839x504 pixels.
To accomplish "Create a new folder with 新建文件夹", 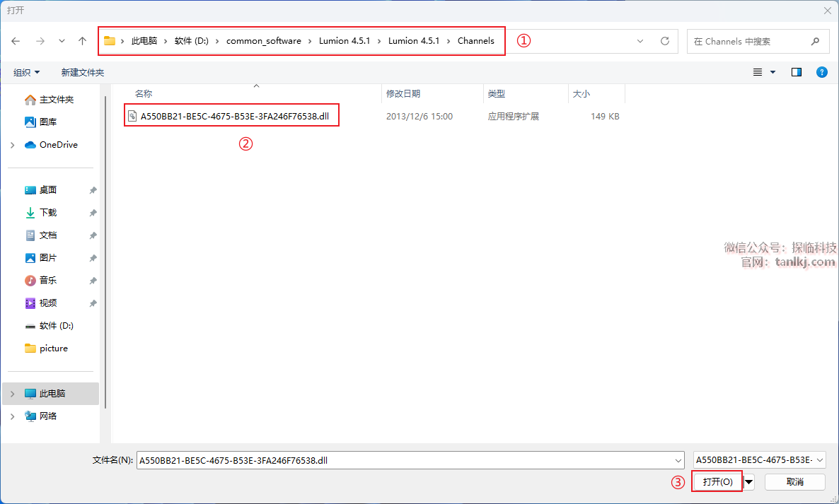I will tap(82, 72).
